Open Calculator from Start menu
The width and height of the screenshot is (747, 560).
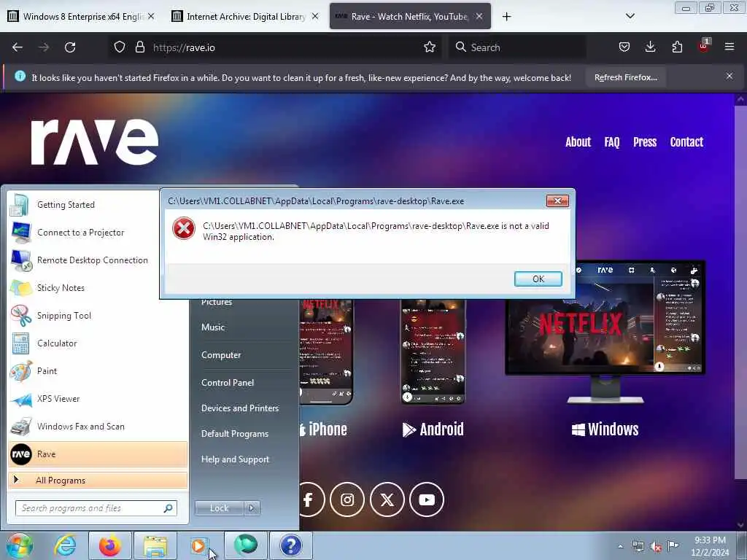(x=98, y=343)
